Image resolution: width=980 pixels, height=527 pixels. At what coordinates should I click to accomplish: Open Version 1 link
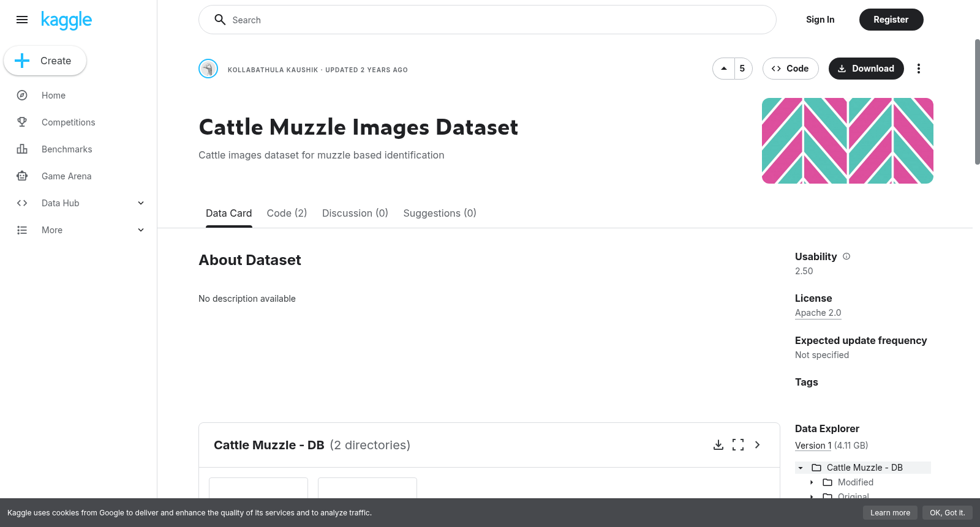coord(813,446)
